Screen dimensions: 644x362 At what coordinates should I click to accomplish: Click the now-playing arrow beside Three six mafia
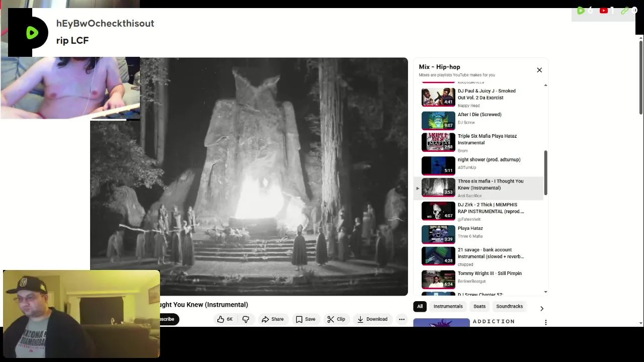pyautogui.click(x=417, y=188)
